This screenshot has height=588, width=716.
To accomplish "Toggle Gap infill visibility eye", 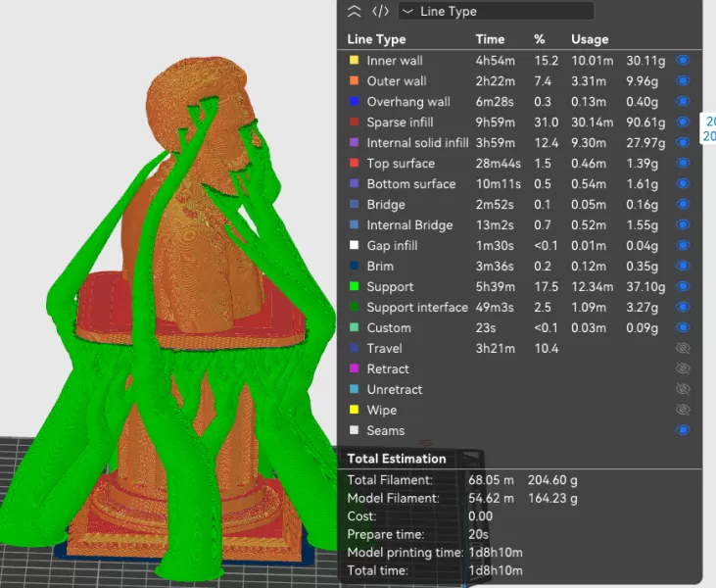I will [683, 245].
